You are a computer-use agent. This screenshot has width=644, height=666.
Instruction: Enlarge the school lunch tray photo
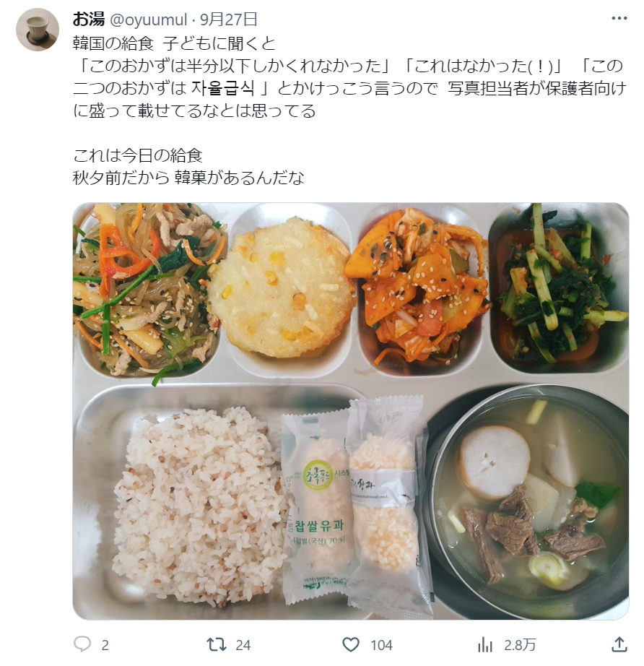pos(351,411)
